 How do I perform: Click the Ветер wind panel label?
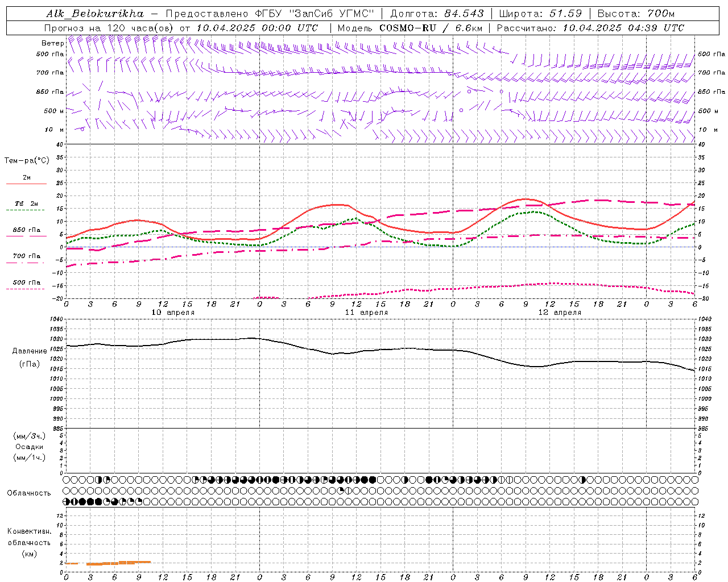(52, 43)
